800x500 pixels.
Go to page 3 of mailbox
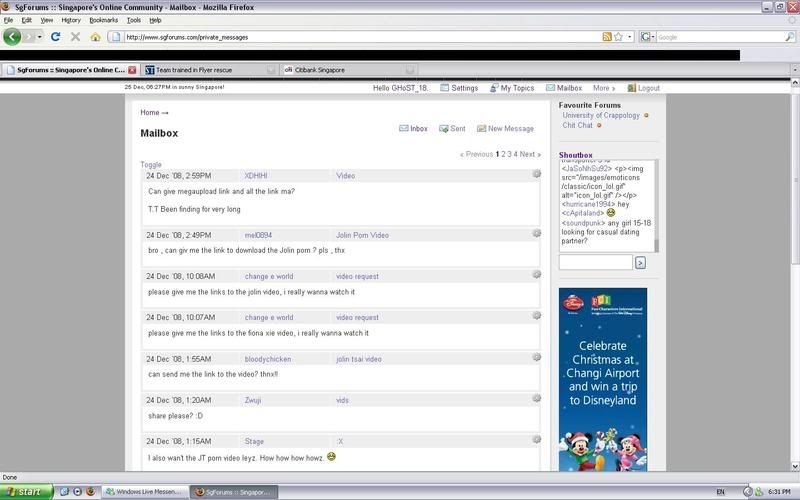point(508,154)
